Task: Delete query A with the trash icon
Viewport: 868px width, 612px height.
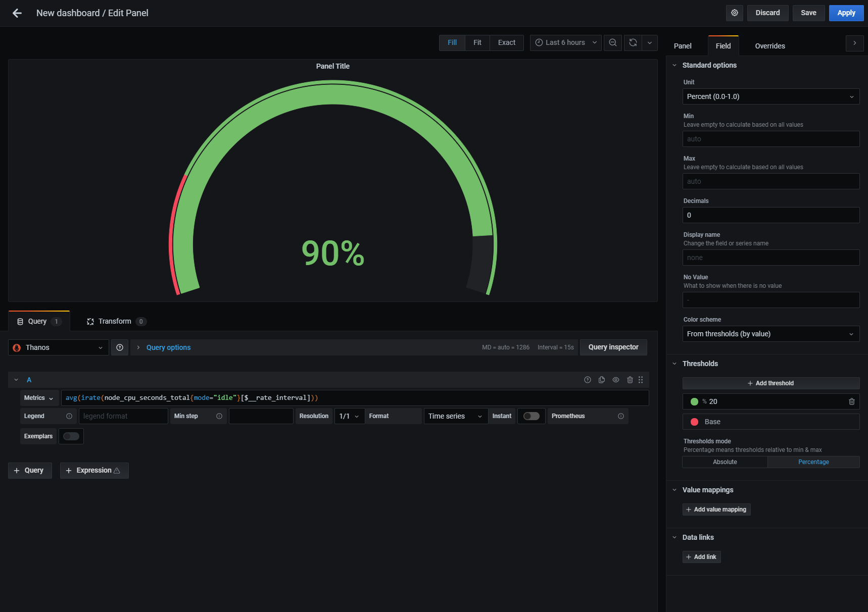Action: [x=630, y=379]
